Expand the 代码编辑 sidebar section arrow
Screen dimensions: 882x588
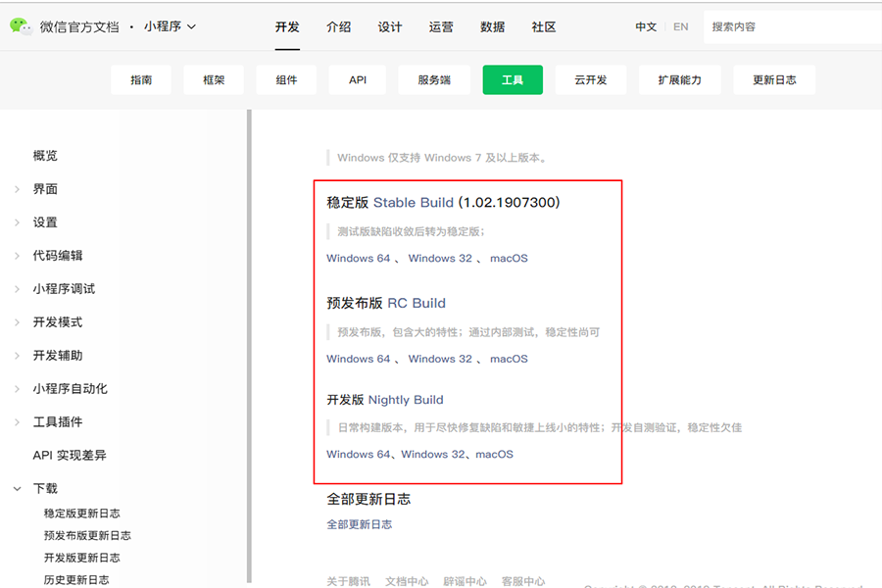(x=17, y=256)
